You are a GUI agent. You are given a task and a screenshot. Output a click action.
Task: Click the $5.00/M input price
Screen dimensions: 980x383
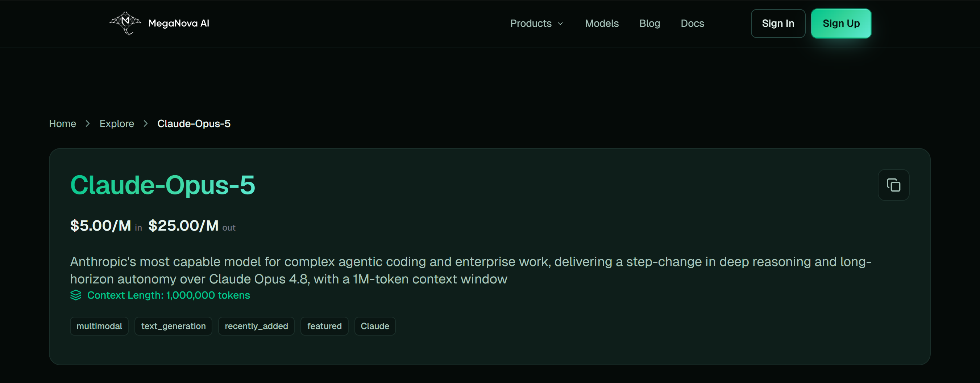(x=101, y=226)
